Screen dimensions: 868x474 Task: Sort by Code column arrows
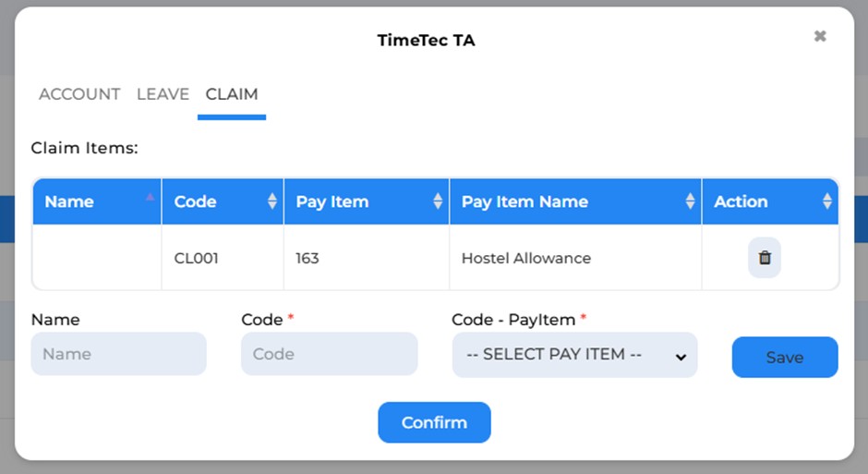pyautogui.click(x=271, y=201)
